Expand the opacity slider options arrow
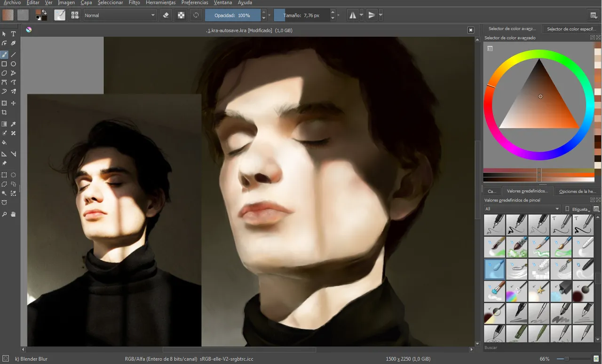 pos(269,15)
